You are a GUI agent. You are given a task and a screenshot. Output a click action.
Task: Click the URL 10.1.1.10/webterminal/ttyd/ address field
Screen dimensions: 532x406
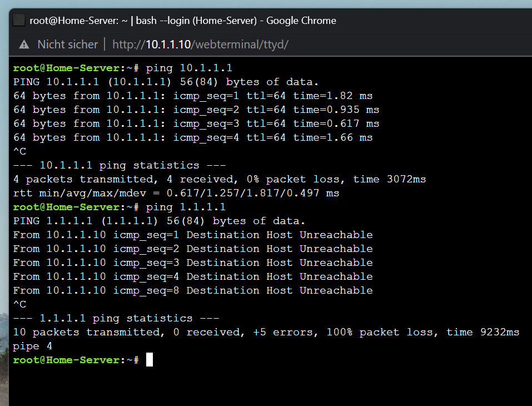200,44
